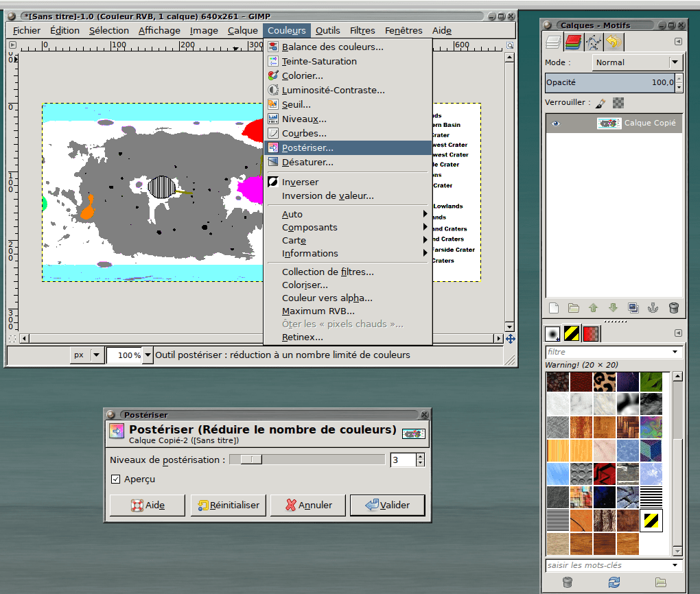Toggle the Aperçu preview checkbox
This screenshot has height=594, width=700.
pyautogui.click(x=115, y=479)
